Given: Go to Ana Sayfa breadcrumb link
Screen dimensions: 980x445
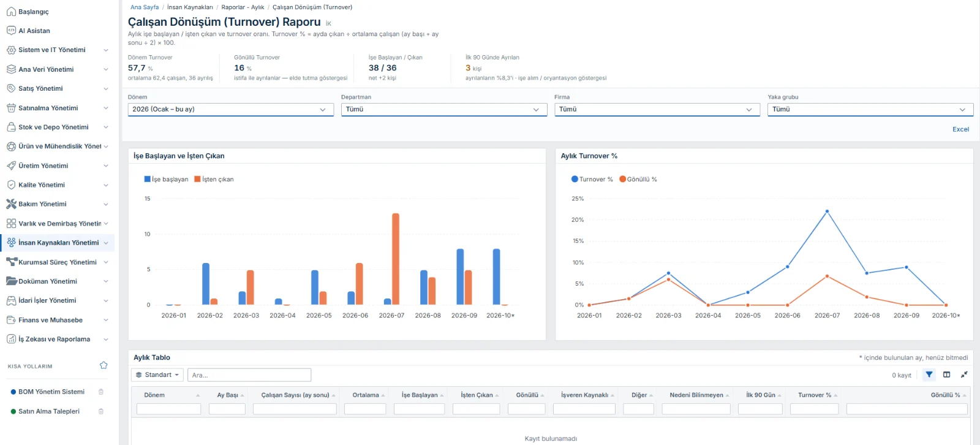Looking at the screenshot, I should click(145, 7).
